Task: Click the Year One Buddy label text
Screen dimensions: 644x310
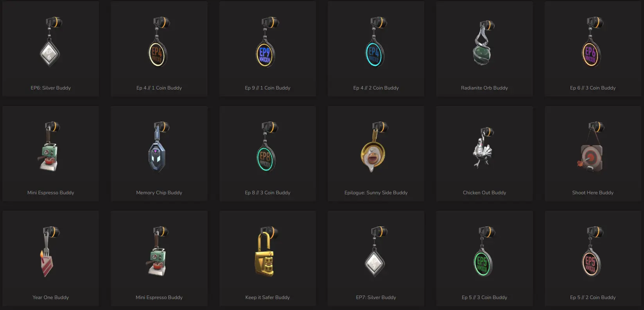Action: pyautogui.click(x=50, y=297)
